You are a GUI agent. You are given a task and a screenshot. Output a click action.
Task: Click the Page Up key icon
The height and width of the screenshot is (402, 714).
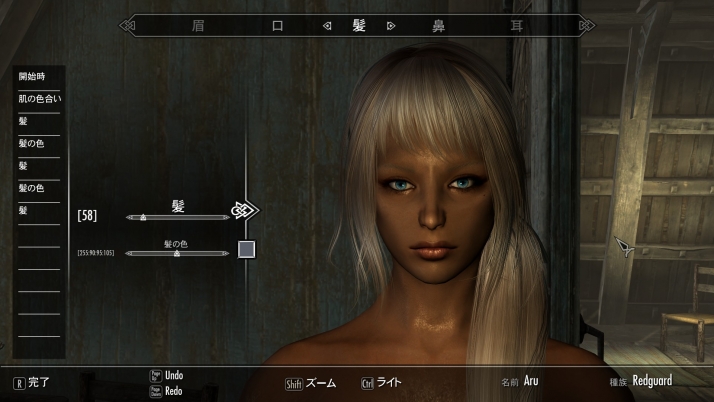pos(156,376)
